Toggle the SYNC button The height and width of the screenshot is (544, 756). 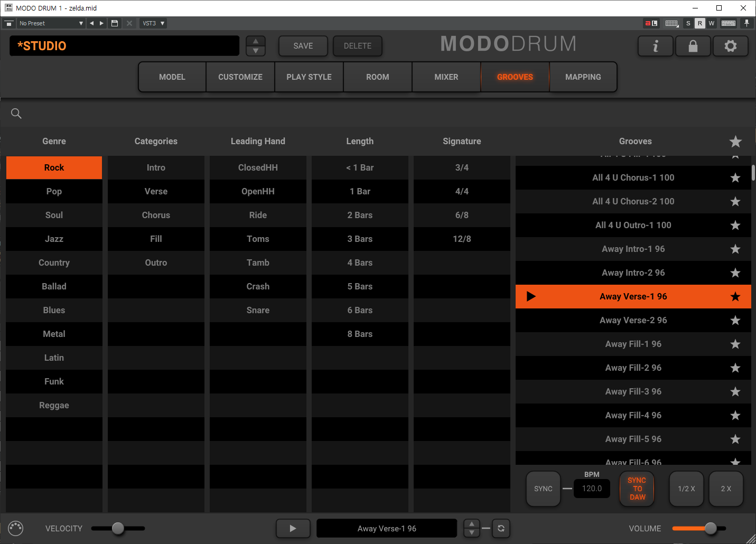pyautogui.click(x=543, y=489)
